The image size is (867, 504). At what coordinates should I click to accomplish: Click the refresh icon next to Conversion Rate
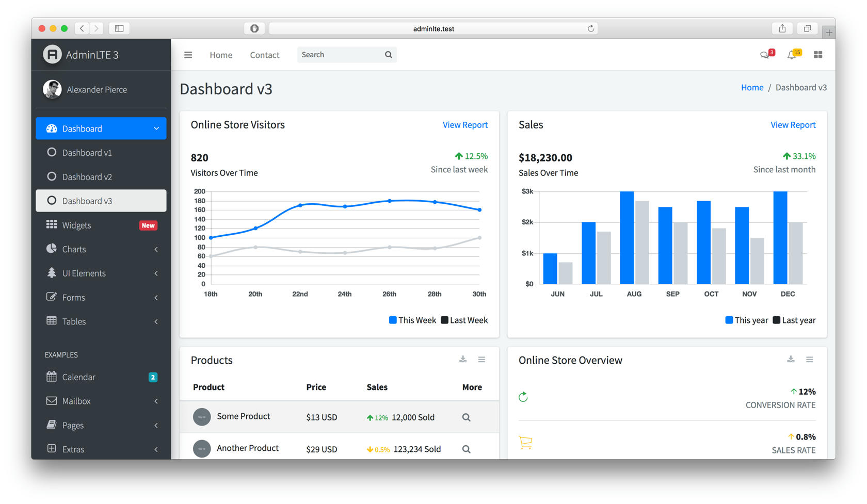(x=523, y=397)
